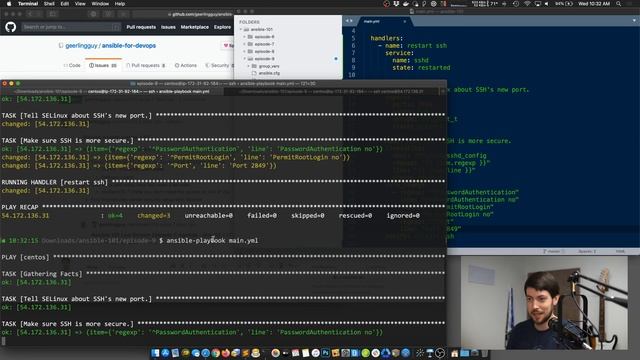Focus the GitHub search or jump to field
Image resolution: width=640 pixels, height=360 pixels.
click(71, 27)
